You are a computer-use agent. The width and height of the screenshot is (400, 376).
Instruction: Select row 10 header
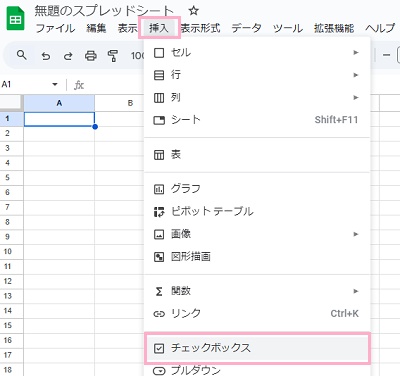(11, 252)
